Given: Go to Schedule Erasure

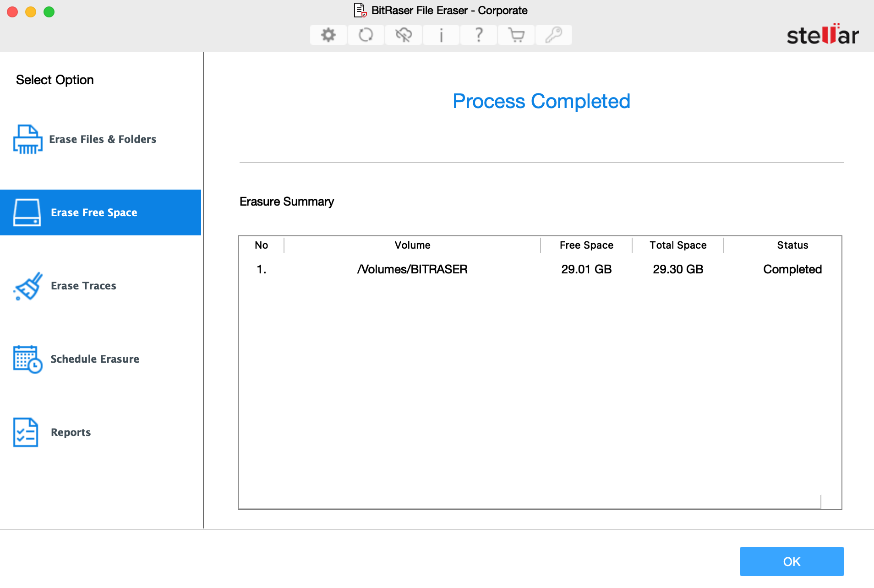Looking at the screenshot, I should [x=100, y=359].
